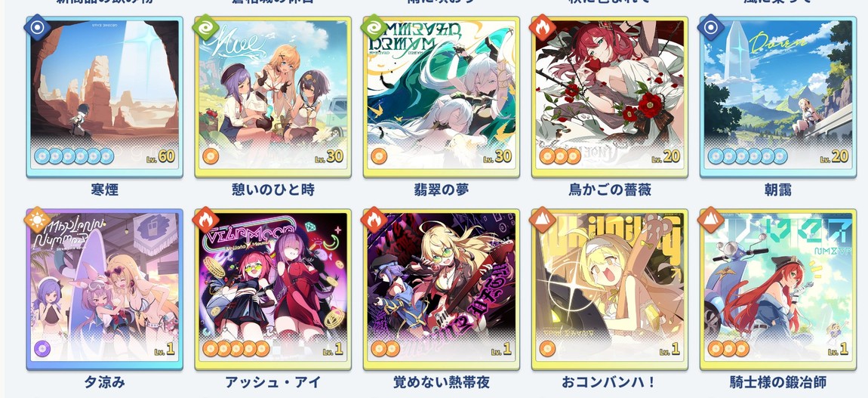868x398 pixels.
Task: Open the 翡翠の夢 card artwork
Action: click(x=442, y=97)
